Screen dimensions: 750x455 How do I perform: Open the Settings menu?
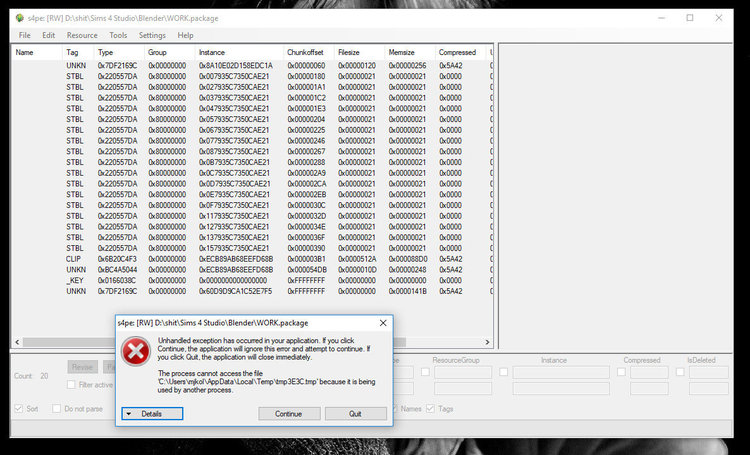coord(152,35)
